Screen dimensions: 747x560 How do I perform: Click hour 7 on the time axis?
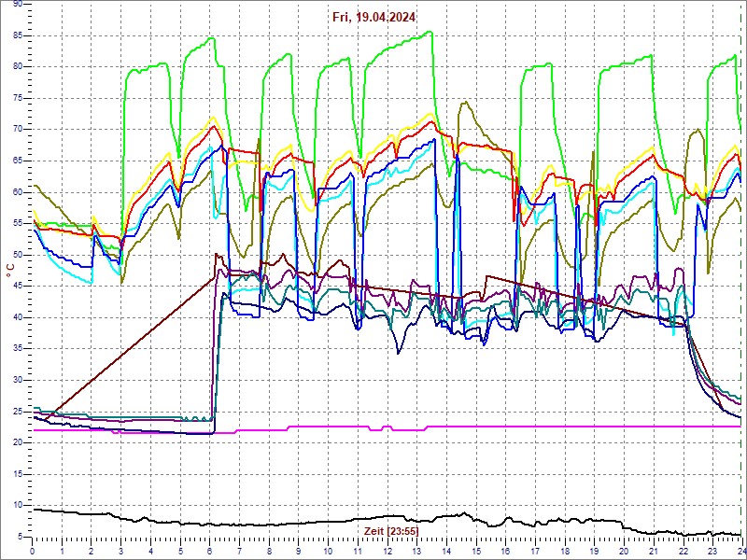click(x=239, y=550)
